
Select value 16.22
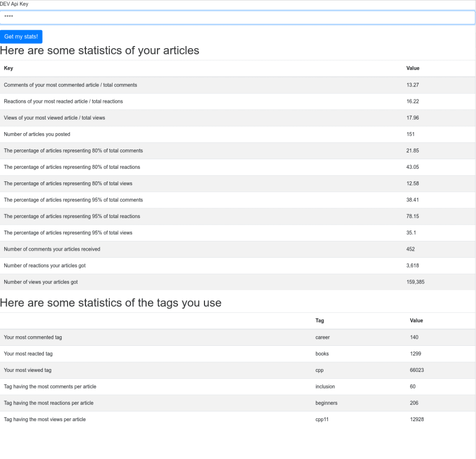(x=413, y=101)
